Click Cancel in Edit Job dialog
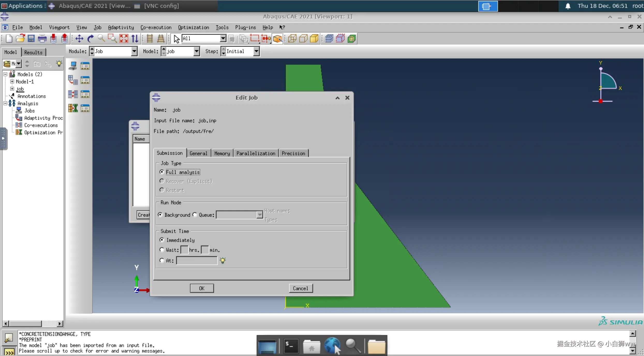The width and height of the screenshot is (644, 356). [300, 288]
